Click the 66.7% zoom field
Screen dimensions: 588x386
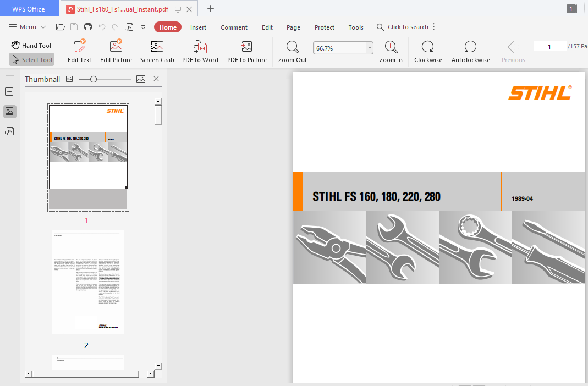pos(340,48)
